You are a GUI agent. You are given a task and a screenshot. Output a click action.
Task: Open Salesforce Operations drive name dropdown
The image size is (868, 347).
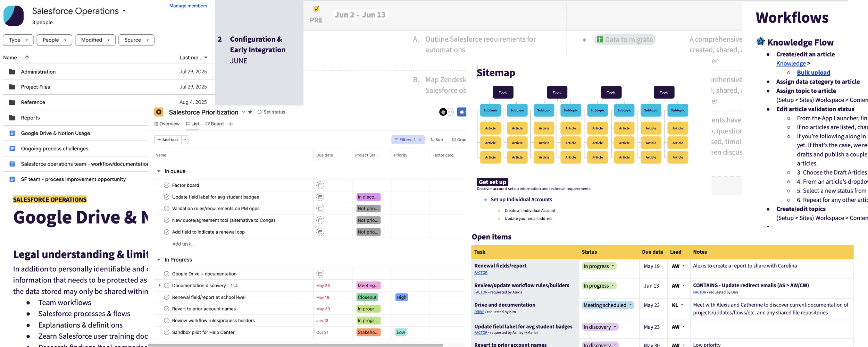point(124,11)
